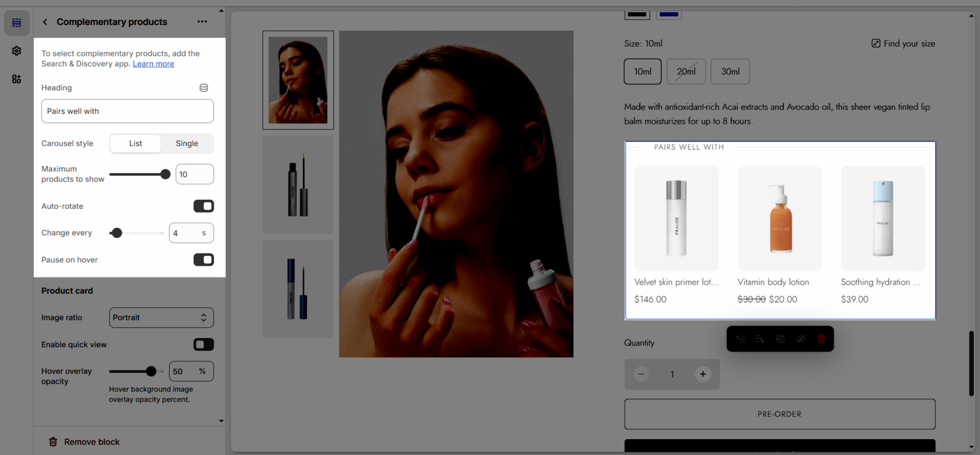The height and width of the screenshot is (455, 980).
Task: Hide block using crossed-eye toolbar icon
Action: tap(801, 339)
